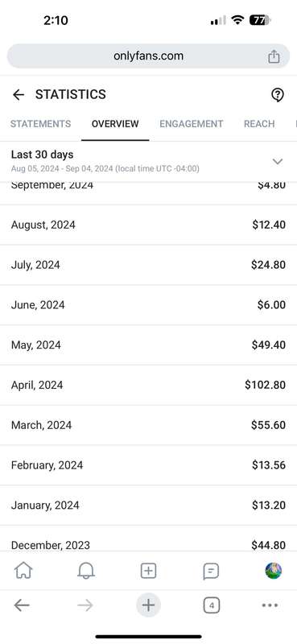Image resolution: width=297 pixels, height=644 pixels.
Task: Open the profile avatar thumbnail
Action: point(274,571)
